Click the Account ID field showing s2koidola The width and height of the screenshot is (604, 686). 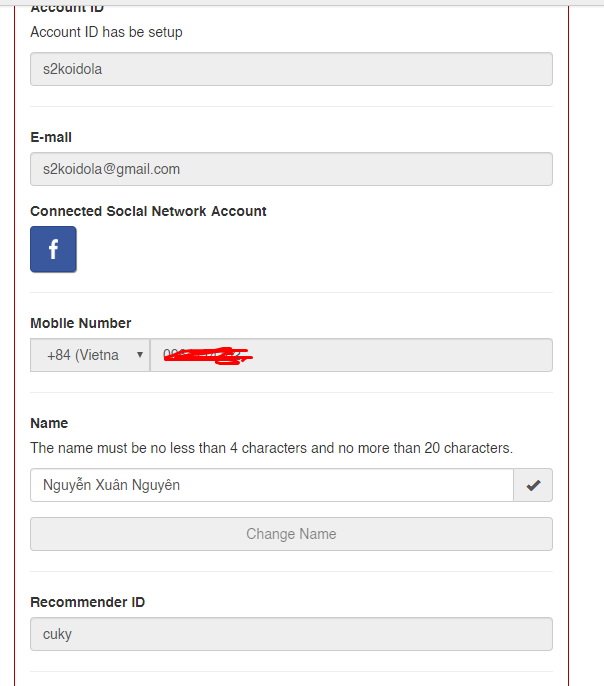click(x=291, y=69)
